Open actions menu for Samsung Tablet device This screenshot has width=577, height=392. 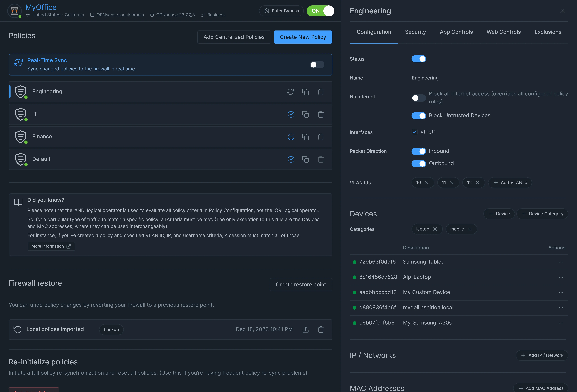tap(561, 262)
